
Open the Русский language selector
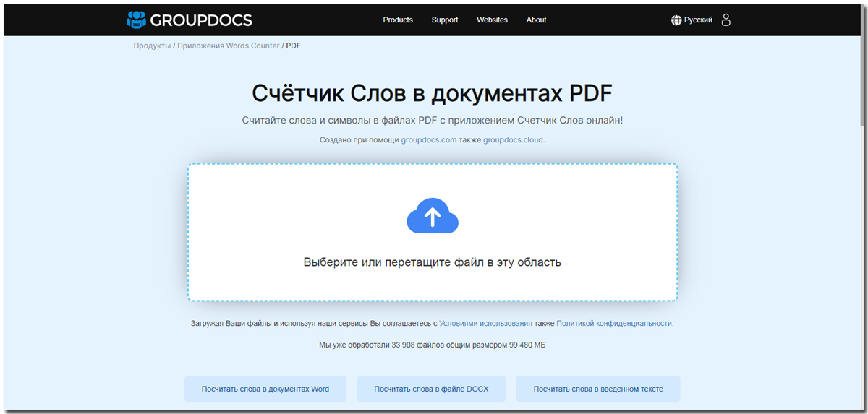tap(698, 20)
